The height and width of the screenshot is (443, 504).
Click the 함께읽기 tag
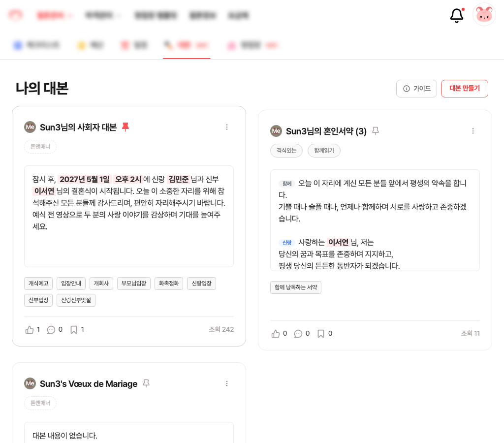tap(324, 151)
